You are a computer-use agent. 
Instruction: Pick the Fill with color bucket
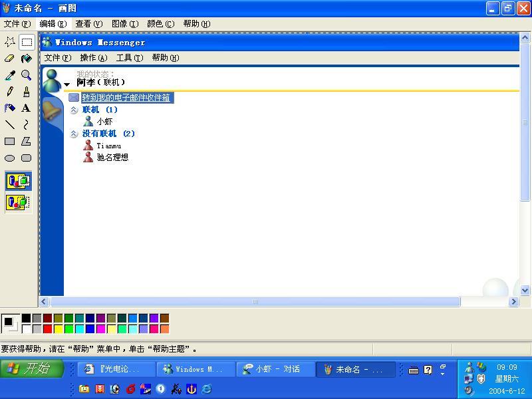coord(27,59)
